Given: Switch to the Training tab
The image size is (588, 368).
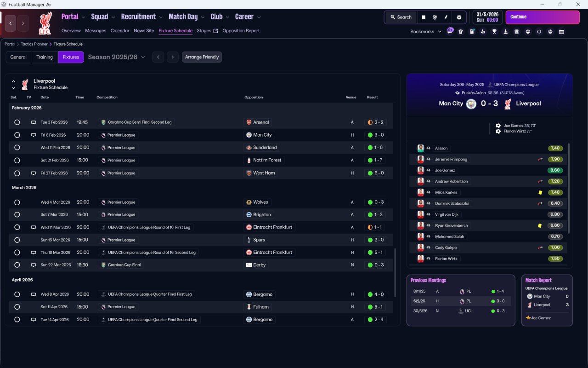Looking at the screenshot, I should tap(45, 57).
